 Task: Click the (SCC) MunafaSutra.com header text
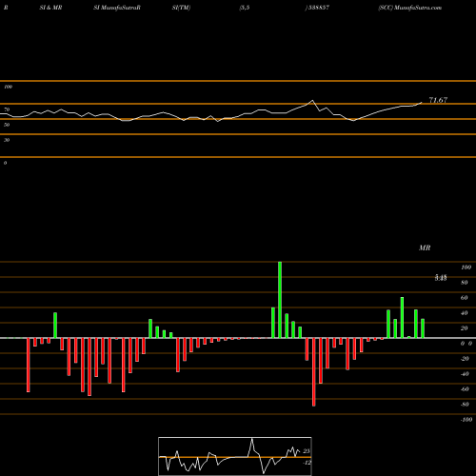pyautogui.click(x=409, y=8)
